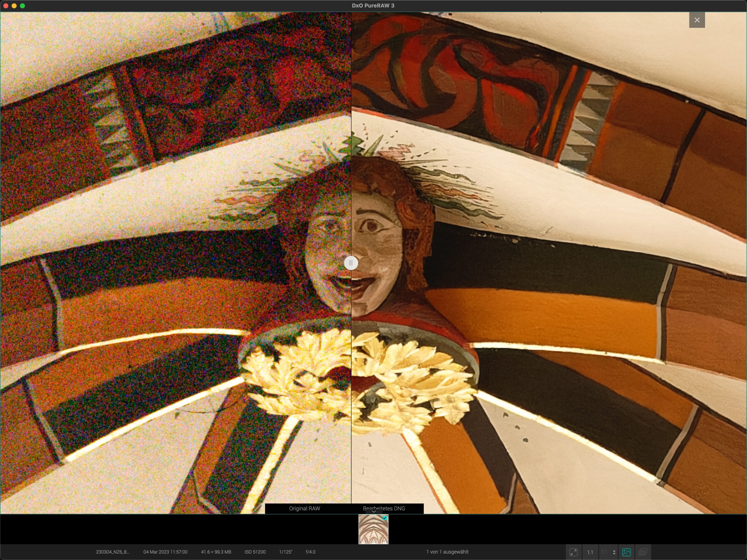The width and height of the screenshot is (747, 560).
Task: Uncheck the checkmark on the thumbnail
Action: pos(385,518)
